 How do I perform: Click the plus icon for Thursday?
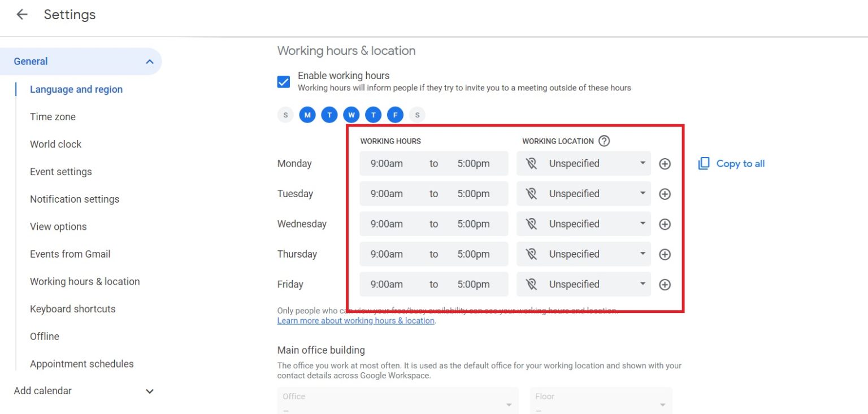point(665,254)
